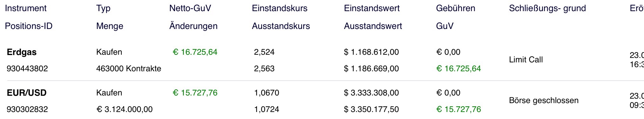
Task: Select the Gebühren column header
Action: (x=455, y=8)
